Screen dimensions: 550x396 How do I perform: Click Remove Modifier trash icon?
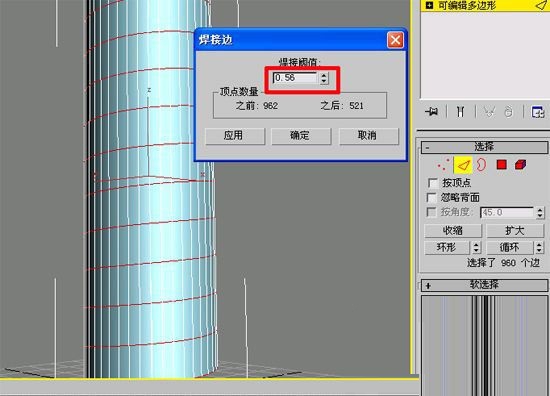click(508, 112)
